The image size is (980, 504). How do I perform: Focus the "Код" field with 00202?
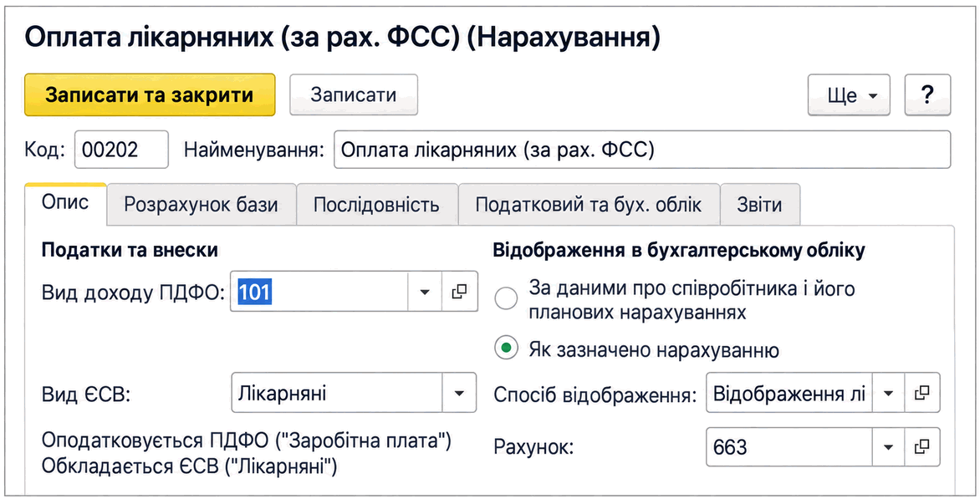[121, 150]
